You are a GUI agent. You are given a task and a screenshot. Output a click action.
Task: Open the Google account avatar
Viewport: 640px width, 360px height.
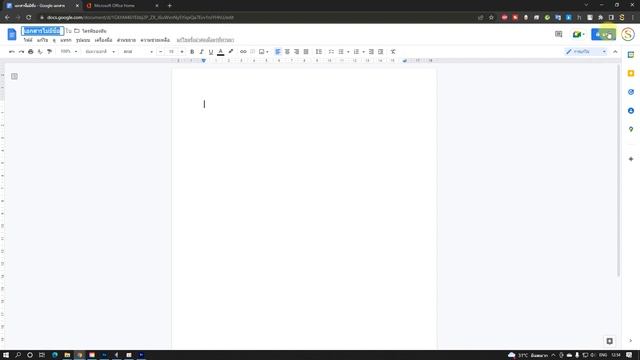(628, 34)
